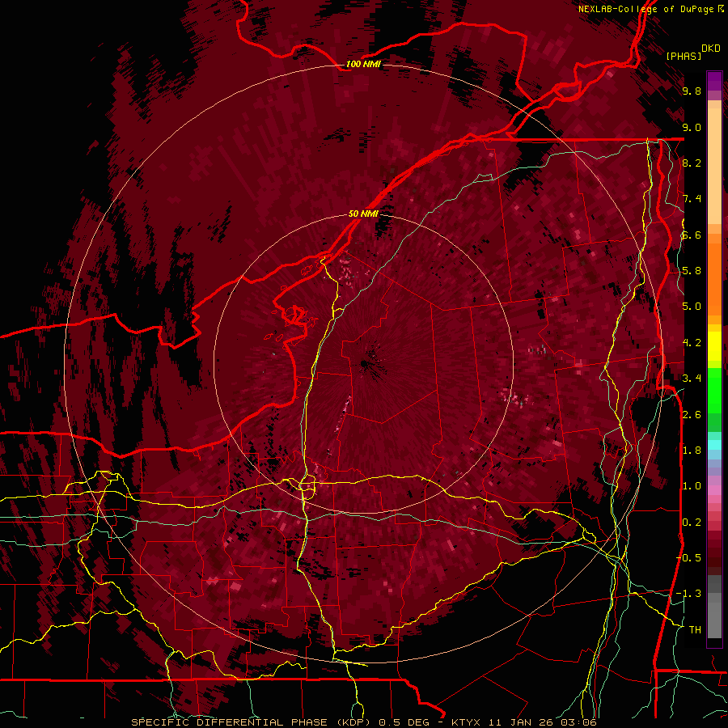Click the 7.4 scale value

692,199
